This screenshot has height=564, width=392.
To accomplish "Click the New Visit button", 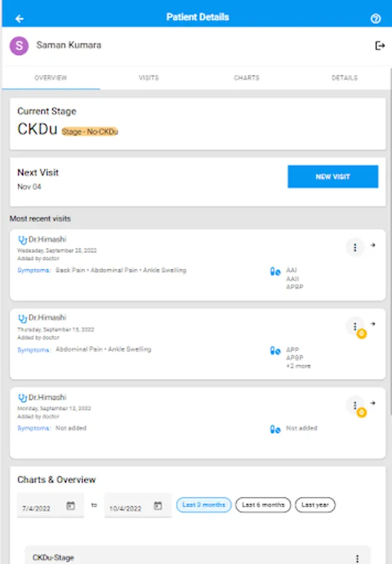I will pyautogui.click(x=333, y=177).
